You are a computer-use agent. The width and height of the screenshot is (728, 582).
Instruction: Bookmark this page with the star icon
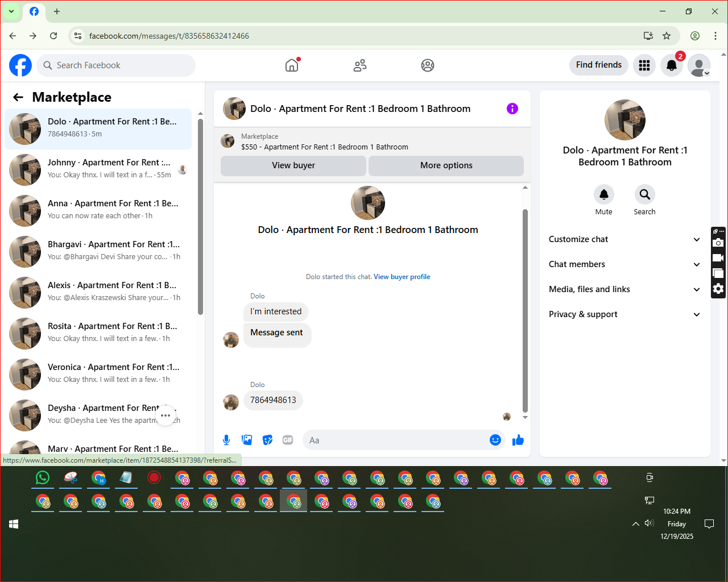667,36
